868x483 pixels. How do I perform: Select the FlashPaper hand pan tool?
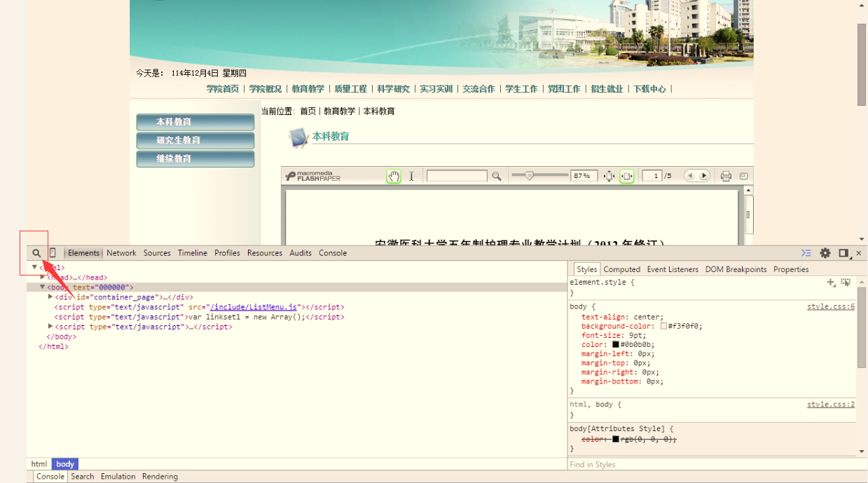pos(394,176)
